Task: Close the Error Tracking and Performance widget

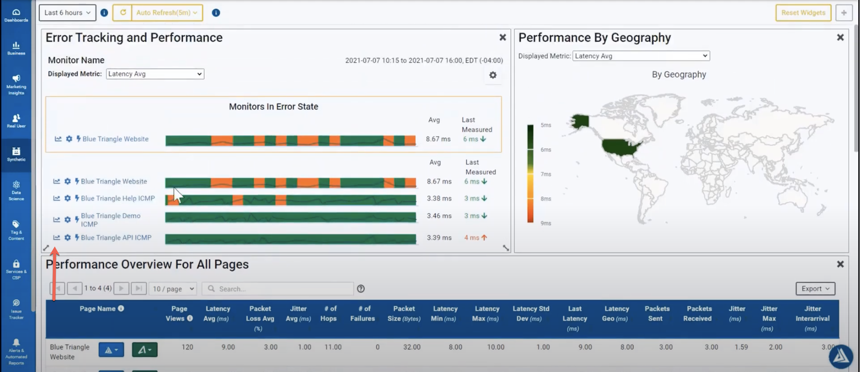Action: tap(502, 37)
